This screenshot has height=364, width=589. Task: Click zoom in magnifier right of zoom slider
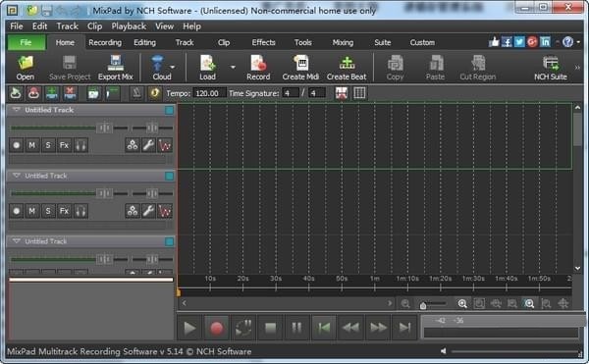462,303
